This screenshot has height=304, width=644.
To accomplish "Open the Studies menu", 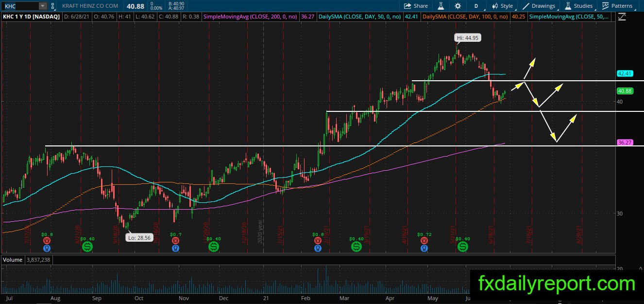I will [x=579, y=6].
